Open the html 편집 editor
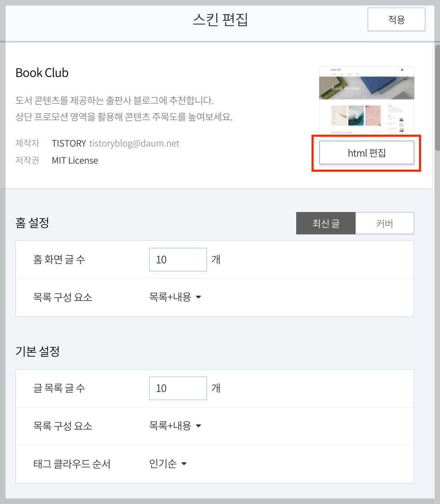This screenshot has width=440, height=504. point(366,153)
